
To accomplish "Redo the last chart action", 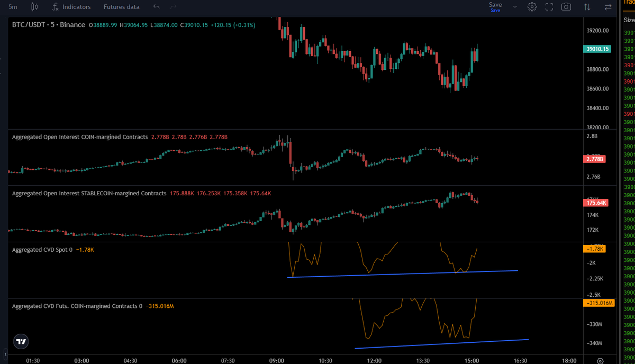I will click(174, 7).
